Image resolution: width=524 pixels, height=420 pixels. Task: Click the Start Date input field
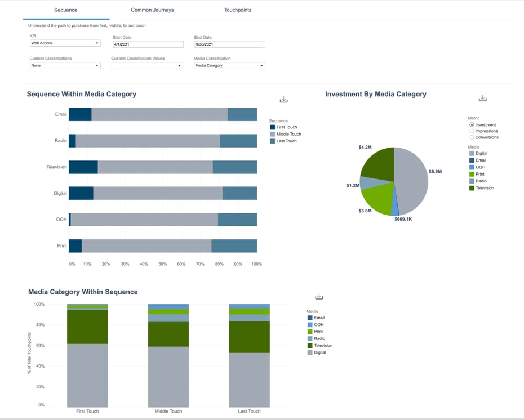(148, 44)
